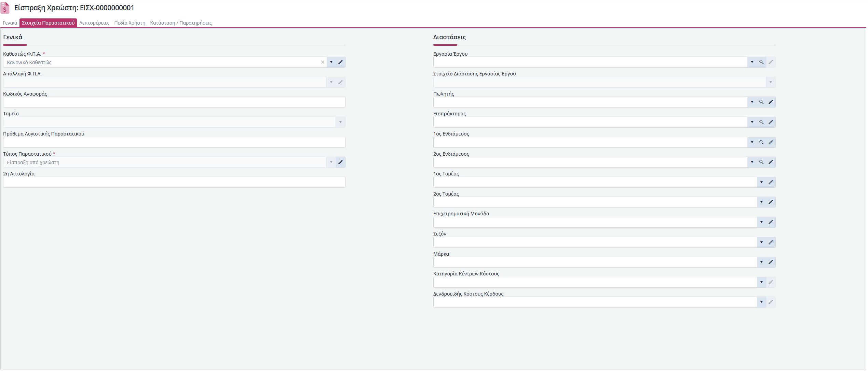Expand Στοιχείο Διάστασης Εργασίας Έργου dropdown
868x372 pixels.
tap(771, 82)
